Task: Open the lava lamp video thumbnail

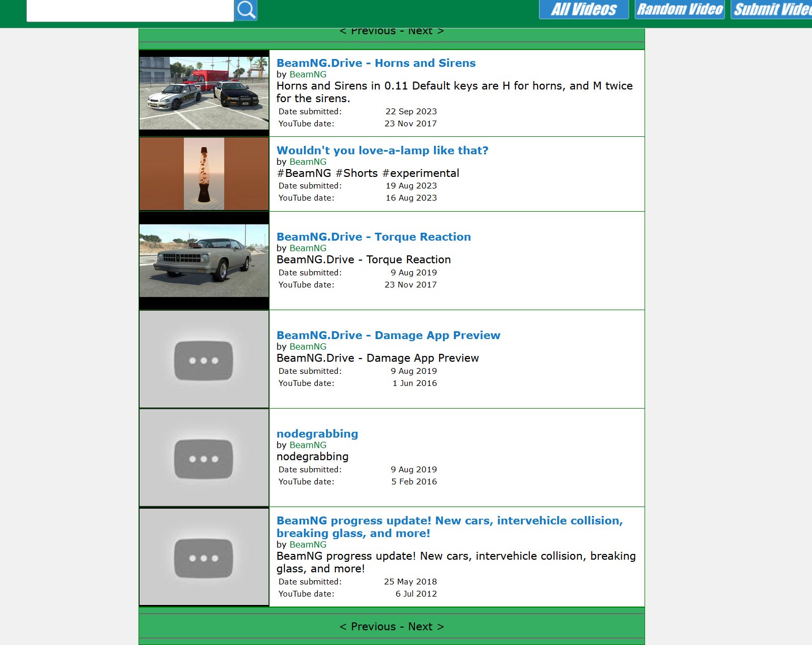Action: (x=204, y=174)
